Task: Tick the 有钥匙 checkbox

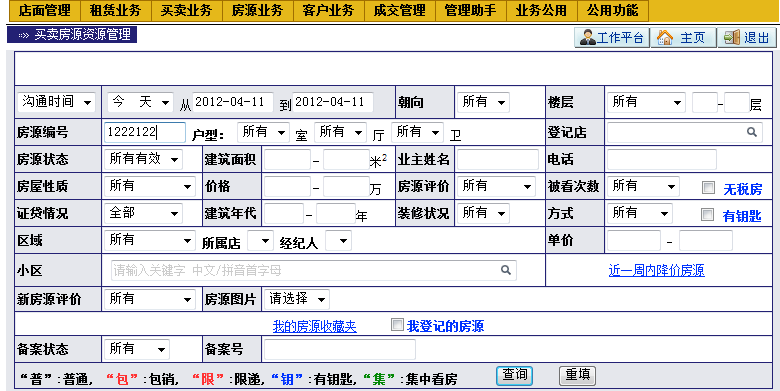Action: [707, 214]
